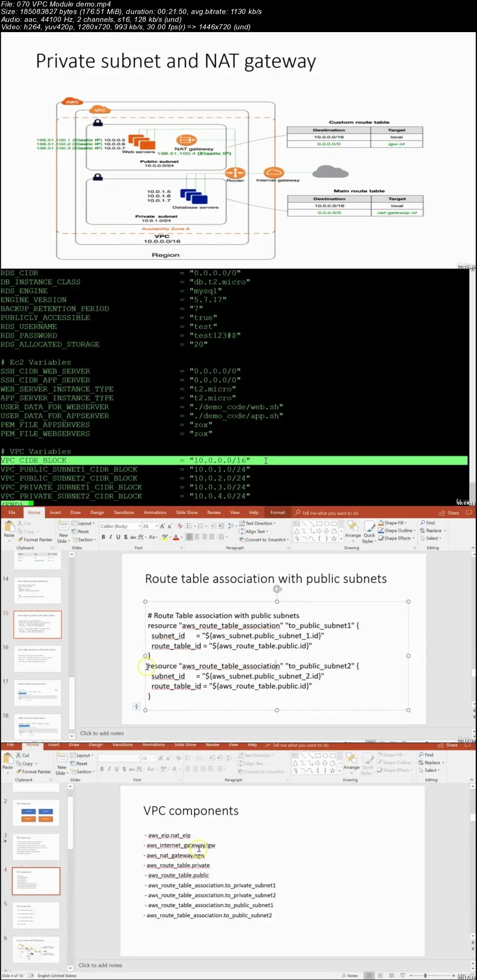477x980 pixels.
Task: Toggle Align Left in the Route table association window
Action: click(x=190, y=537)
